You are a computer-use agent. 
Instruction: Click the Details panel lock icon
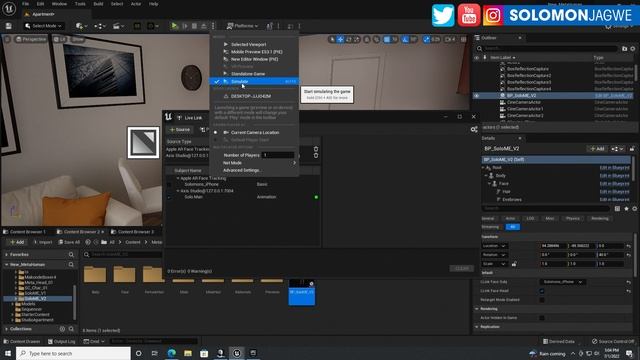coord(632,149)
